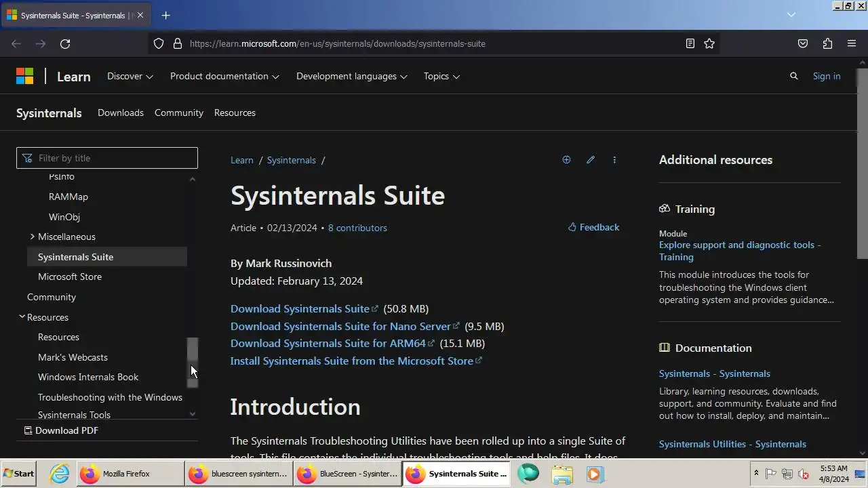868x488 pixels.
Task: Open the tracking protection shield icon
Action: pyautogui.click(x=159, y=43)
